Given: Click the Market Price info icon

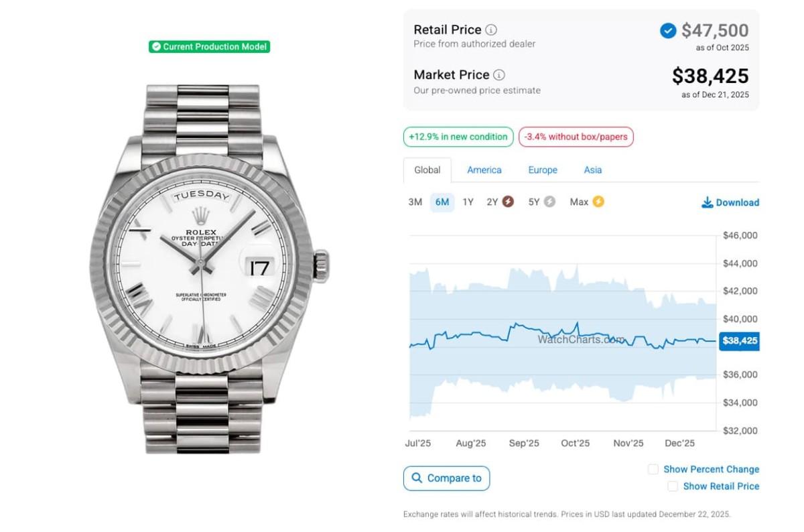Looking at the screenshot, I should point(499,75).
